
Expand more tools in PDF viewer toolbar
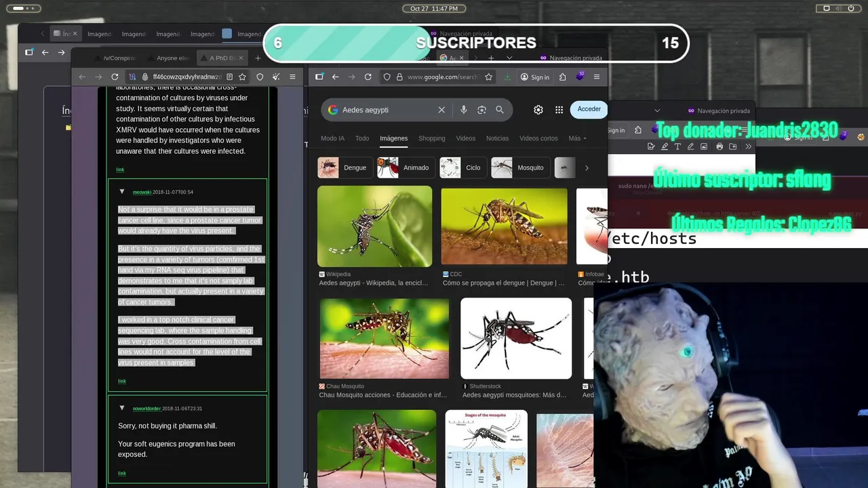[749, 146]
